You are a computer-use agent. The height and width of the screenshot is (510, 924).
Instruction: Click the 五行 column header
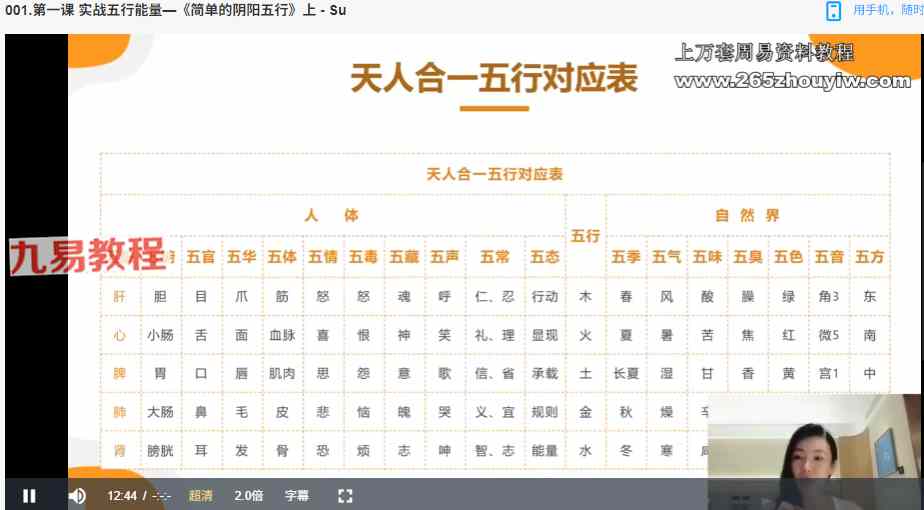tap(585, 236)
